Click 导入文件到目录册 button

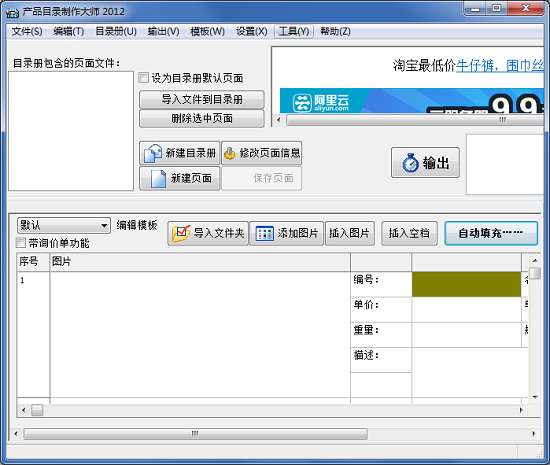click(x=202, y=100)
